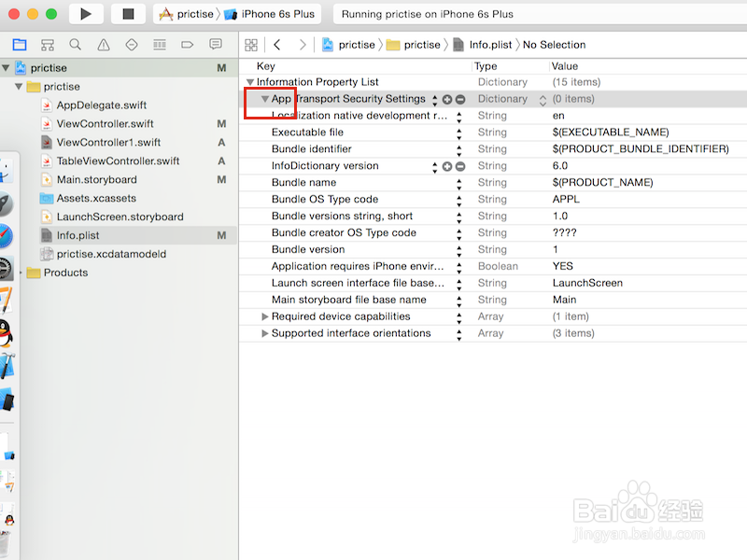Add row after InfoDictionary version
This screenshot has height=560, width=747.
coord(447,167)
